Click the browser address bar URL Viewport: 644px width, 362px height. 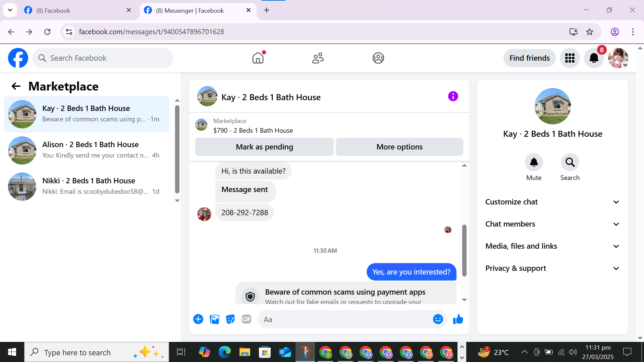[152, 32]
